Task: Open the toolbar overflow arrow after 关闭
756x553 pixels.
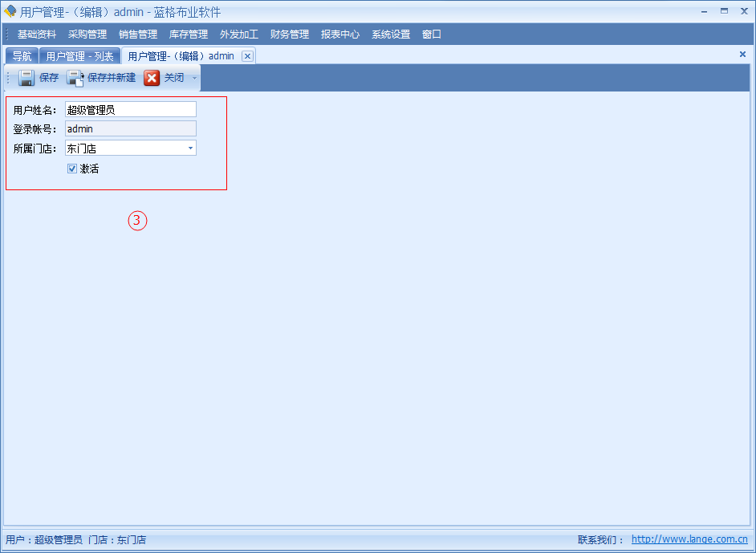Action: [x=194, y=79]
